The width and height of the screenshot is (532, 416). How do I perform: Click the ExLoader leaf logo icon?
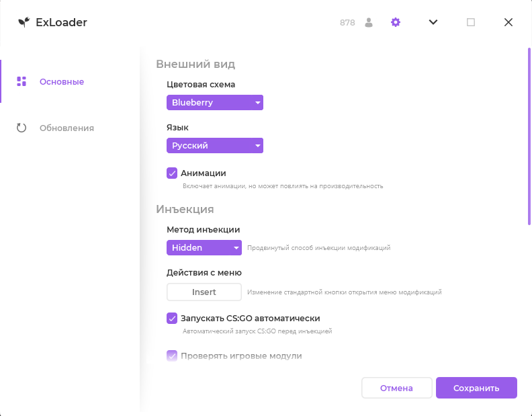tap(24, 22)
